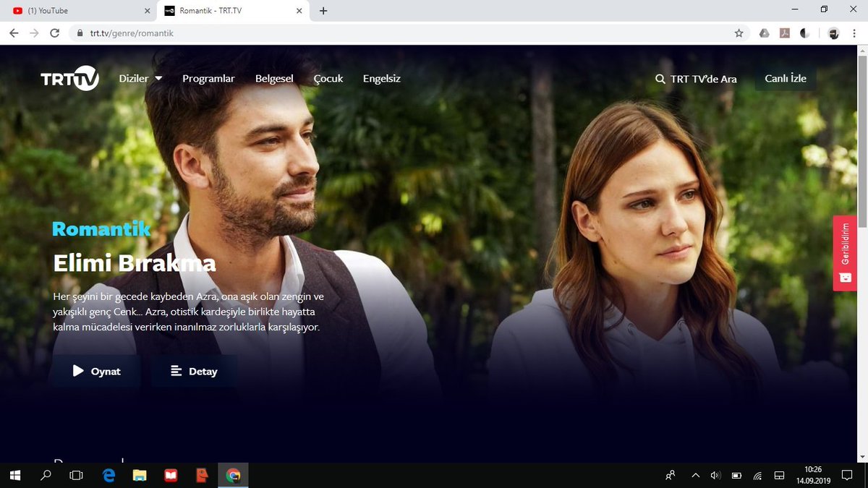
Task: Open Task View on the taskbar
Action: (x=76, y=475)
